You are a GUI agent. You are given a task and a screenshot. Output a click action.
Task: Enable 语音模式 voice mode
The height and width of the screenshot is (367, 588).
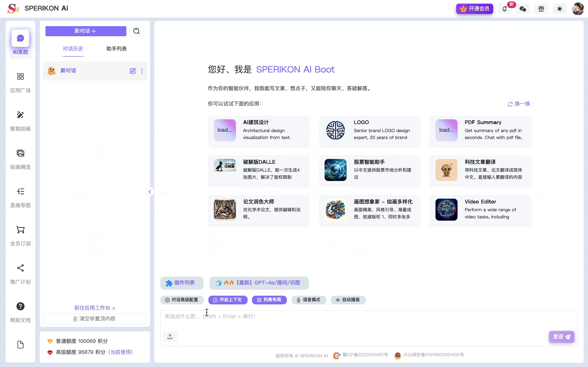308,300
